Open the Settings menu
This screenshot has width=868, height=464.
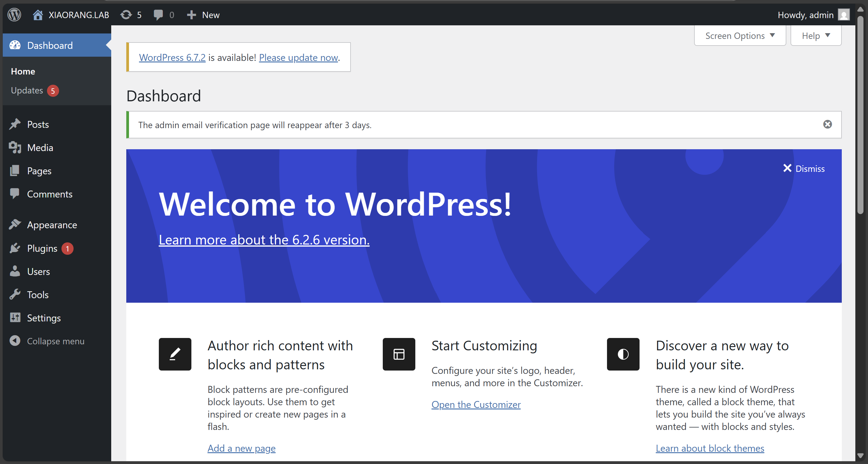(57, 318)
